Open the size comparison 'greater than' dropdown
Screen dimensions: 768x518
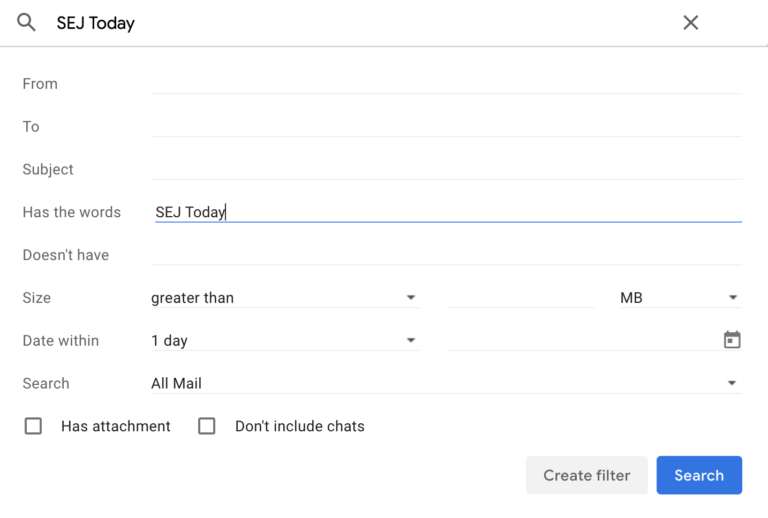tap(283, 298)
